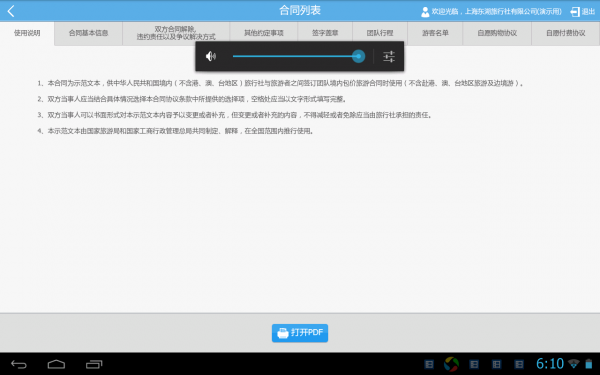This screenshot has width=600, height=375.
Task: Click the 退出 logout icon
Action: point(575,12)
